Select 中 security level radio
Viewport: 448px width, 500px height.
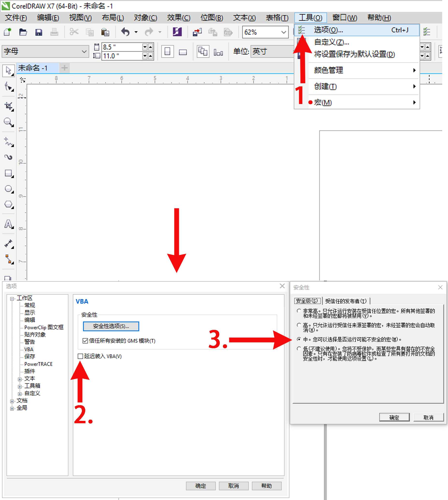coord(299,339)
